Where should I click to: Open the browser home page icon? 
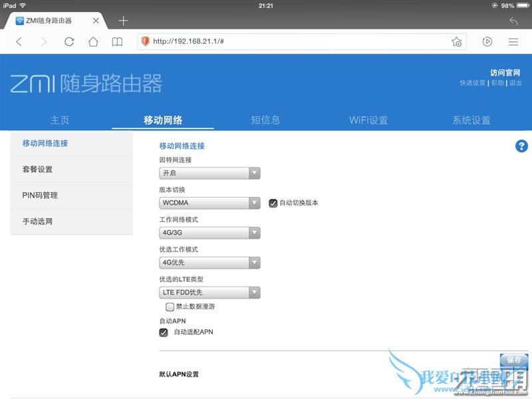pyautogui.click(x=93, y=42)
